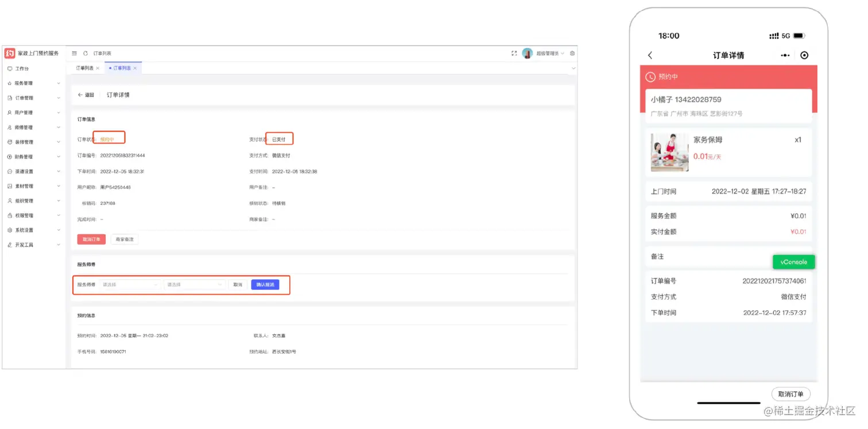Click the admin user avatar picture
This screenshot has width=868, height=429.
coord(528,53)
